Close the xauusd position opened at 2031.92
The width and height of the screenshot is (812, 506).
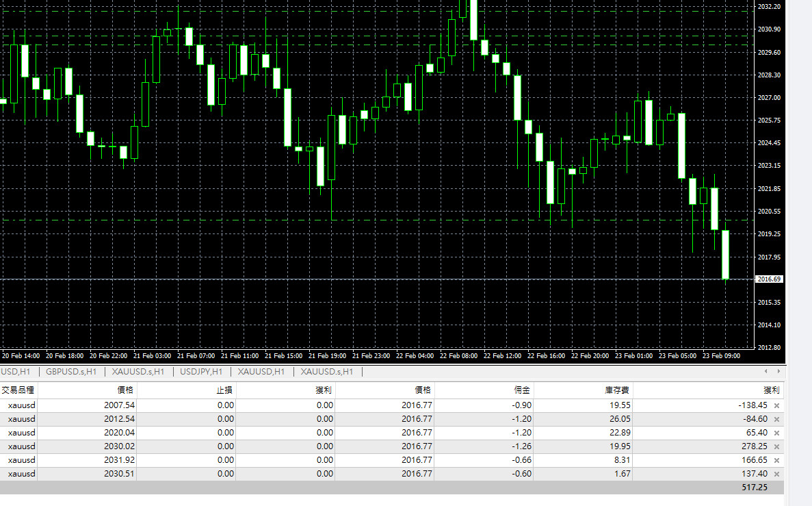pos(776,460)
